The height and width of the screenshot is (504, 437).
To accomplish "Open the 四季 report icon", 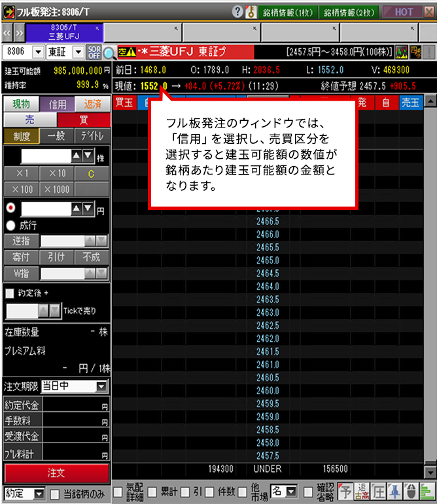I will coord(415,52).
